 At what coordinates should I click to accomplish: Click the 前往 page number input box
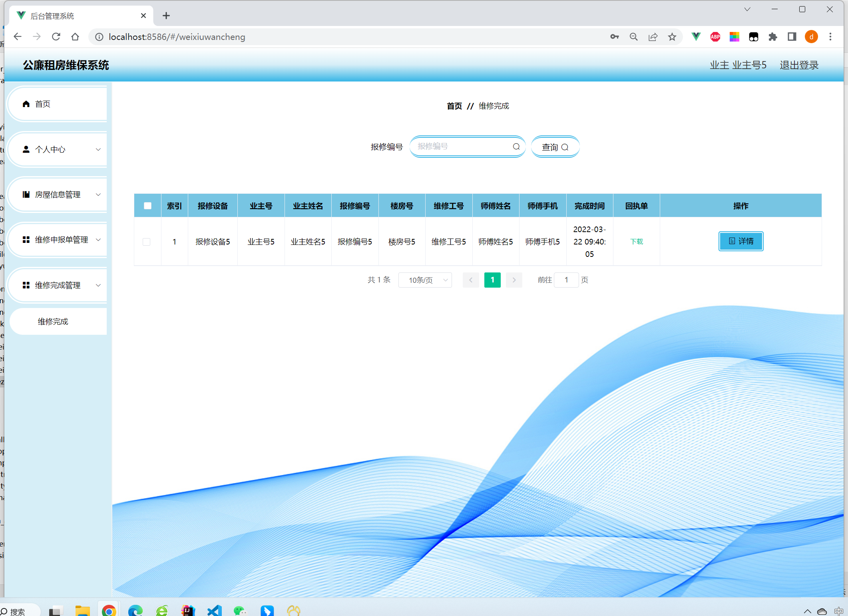(566, 280)
